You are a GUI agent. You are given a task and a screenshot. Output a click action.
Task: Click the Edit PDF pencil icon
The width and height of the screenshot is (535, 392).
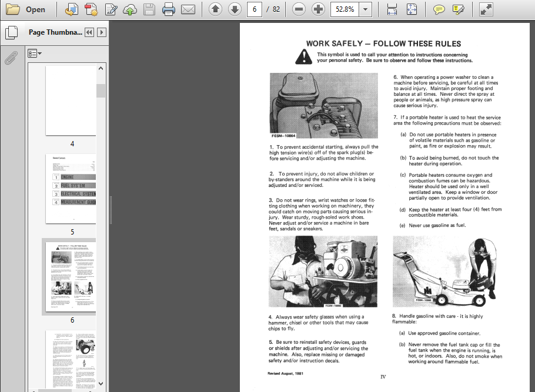[x=111, y=9]
